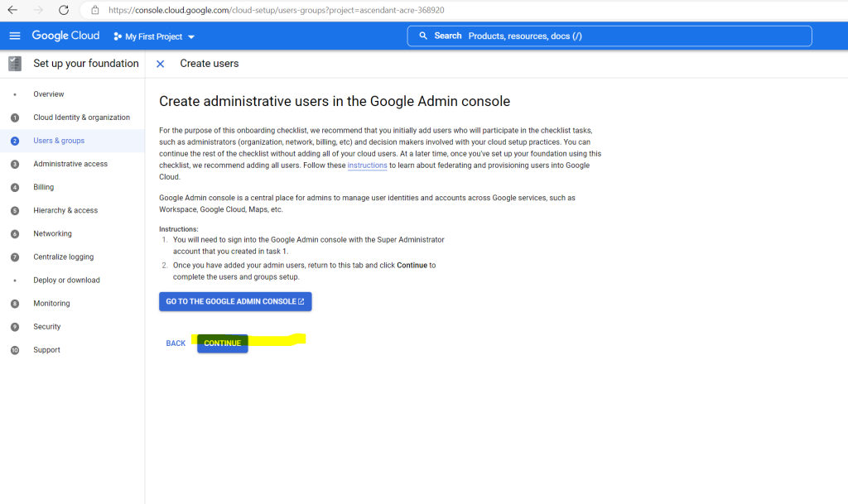Click step 1 number icon beside Cloud Identity
Viewport: 848px width, 504px height.
[15, 118]
